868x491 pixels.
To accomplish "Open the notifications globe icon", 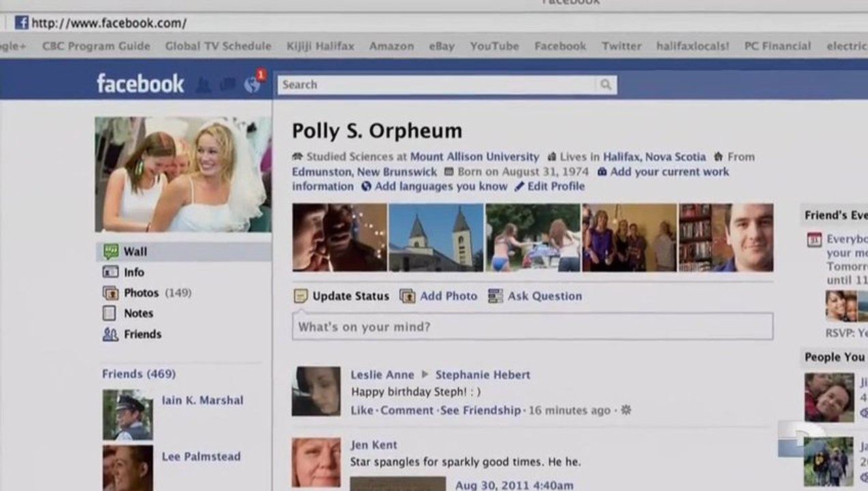I will (252, 85).
